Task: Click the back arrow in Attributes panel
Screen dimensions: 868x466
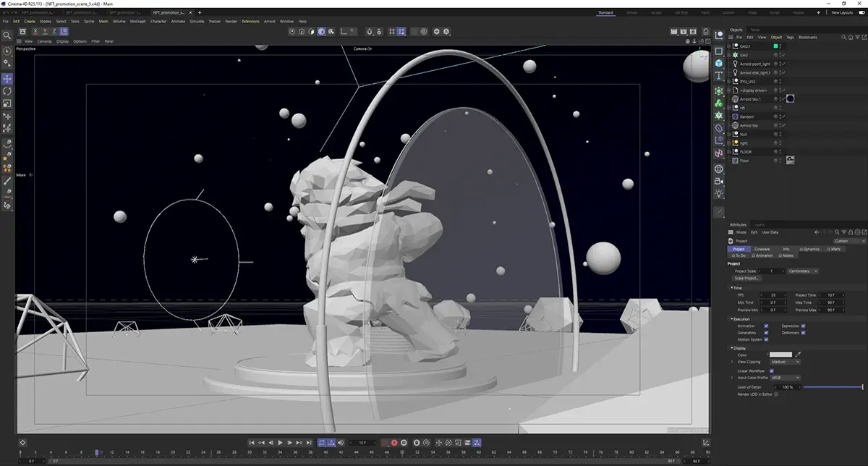Action: point(817,232)
